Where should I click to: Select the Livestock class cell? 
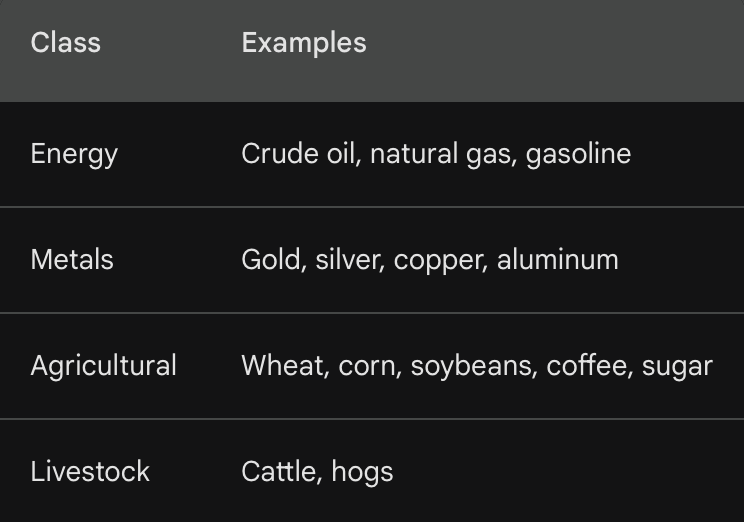tap(90, 472)
